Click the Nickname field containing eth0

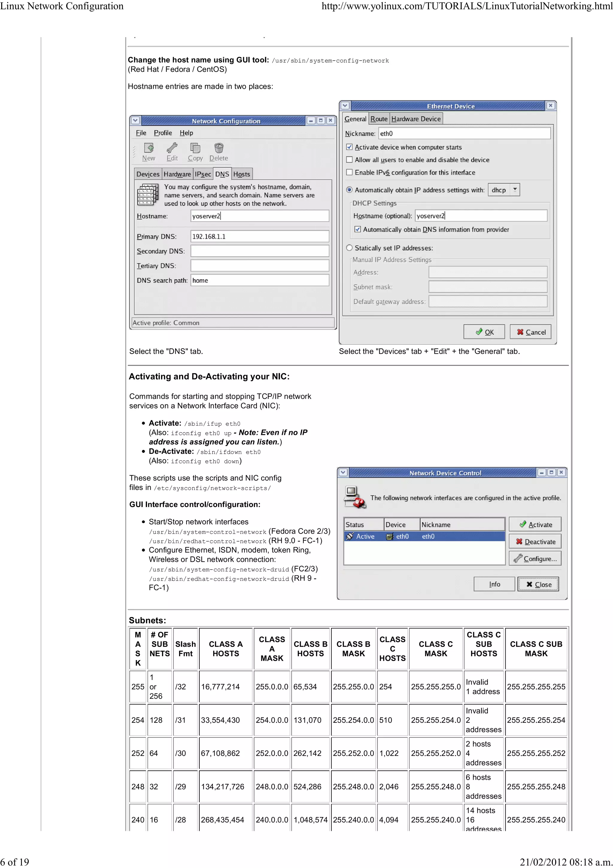[x=465, y=134]
